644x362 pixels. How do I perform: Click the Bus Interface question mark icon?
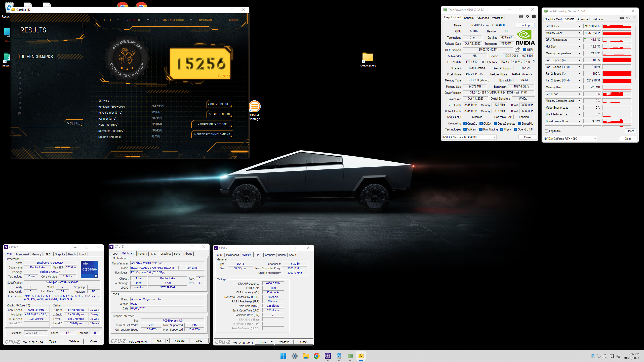pos(534,62)
